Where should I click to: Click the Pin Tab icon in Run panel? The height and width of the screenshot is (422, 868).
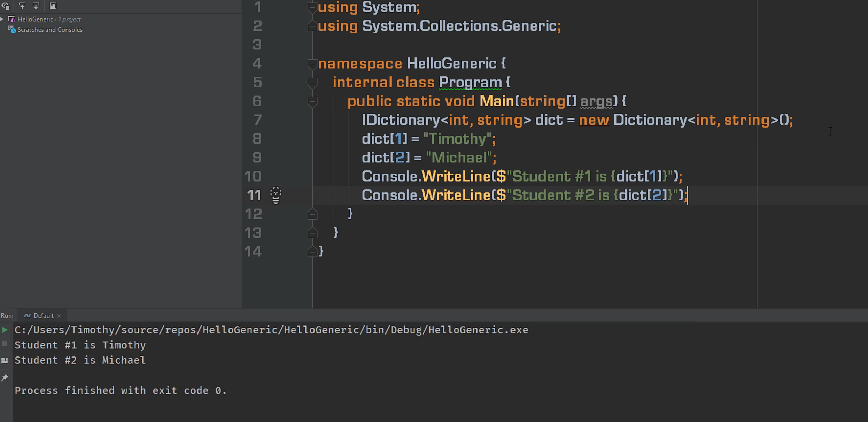point(5,377)
